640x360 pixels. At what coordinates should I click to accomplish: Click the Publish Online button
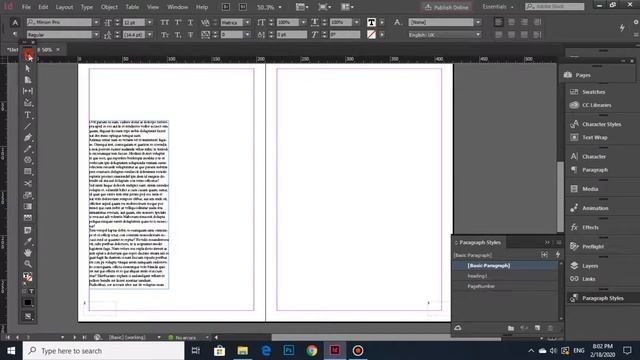[446, 7]
